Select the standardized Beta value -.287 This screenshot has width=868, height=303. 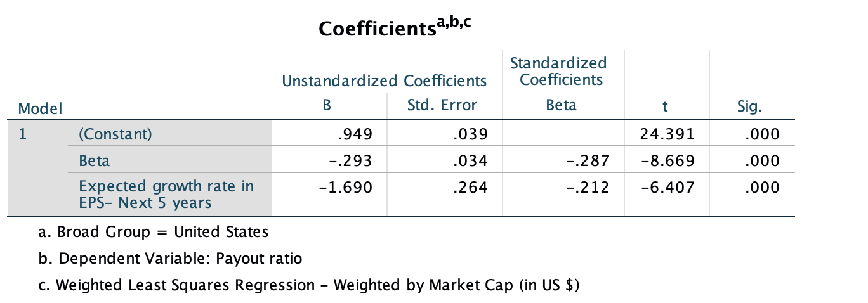588,161
